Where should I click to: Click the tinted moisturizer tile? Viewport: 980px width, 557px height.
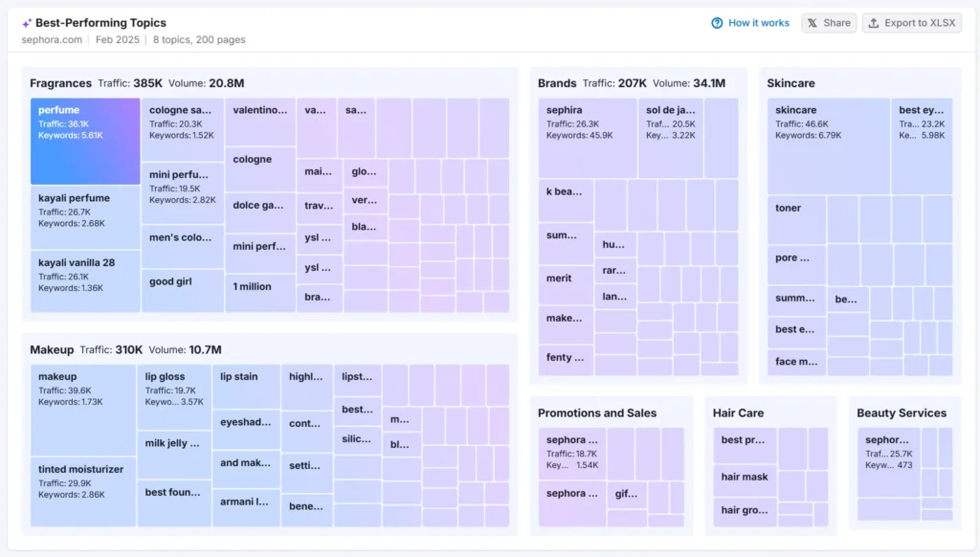click(83, 491)
